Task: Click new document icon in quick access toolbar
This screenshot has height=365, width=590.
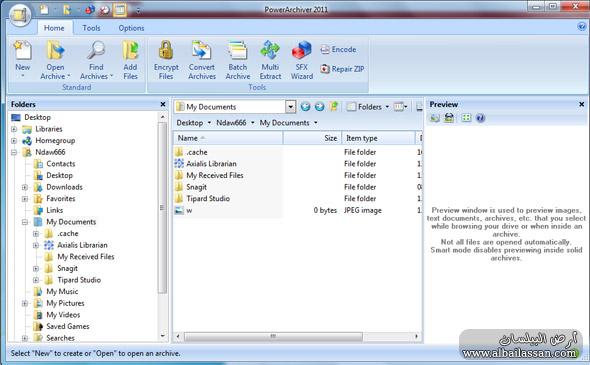Action: 44,9
